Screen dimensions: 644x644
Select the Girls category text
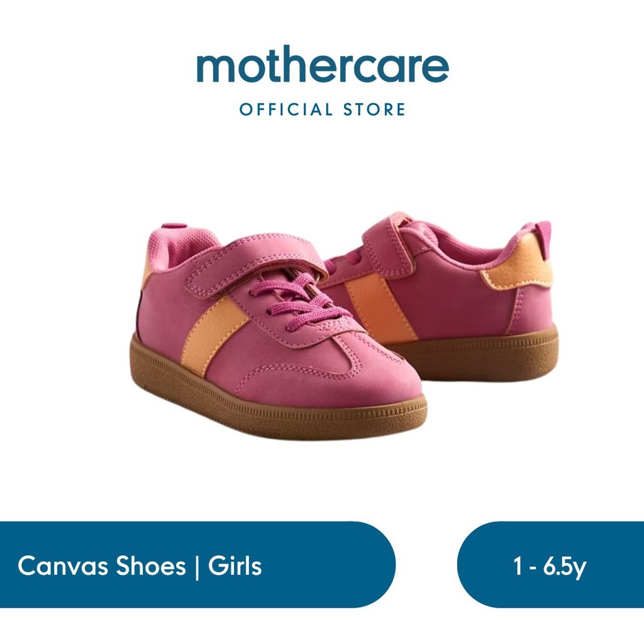click(235, 565)
